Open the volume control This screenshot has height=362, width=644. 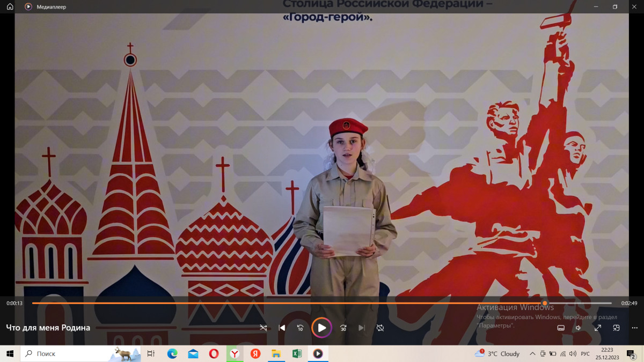point(579,328)
